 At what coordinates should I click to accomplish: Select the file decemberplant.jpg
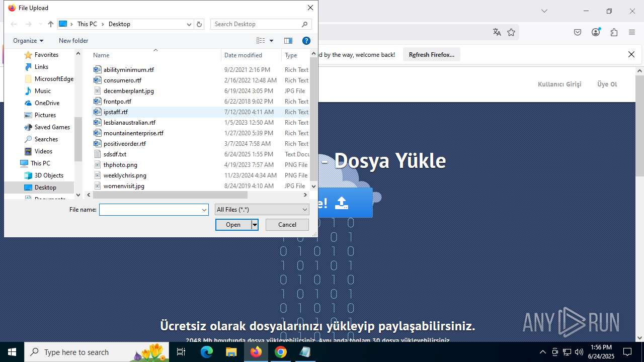pyautogui.click(x=129, y=91)
